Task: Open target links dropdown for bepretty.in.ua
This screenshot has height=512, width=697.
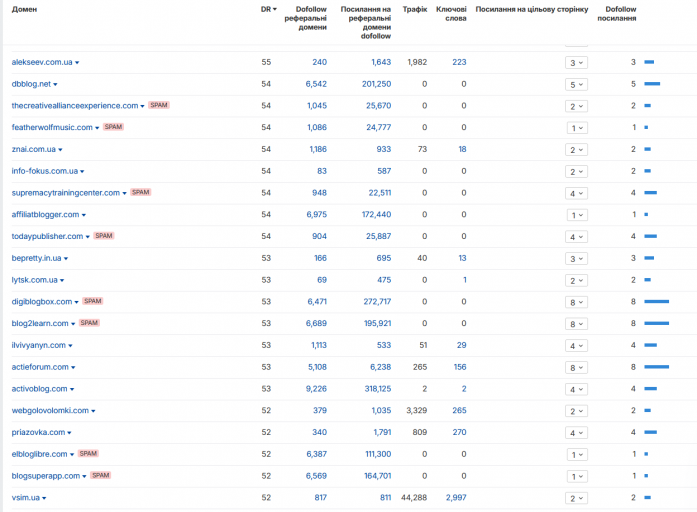Action: click(577, 259)
